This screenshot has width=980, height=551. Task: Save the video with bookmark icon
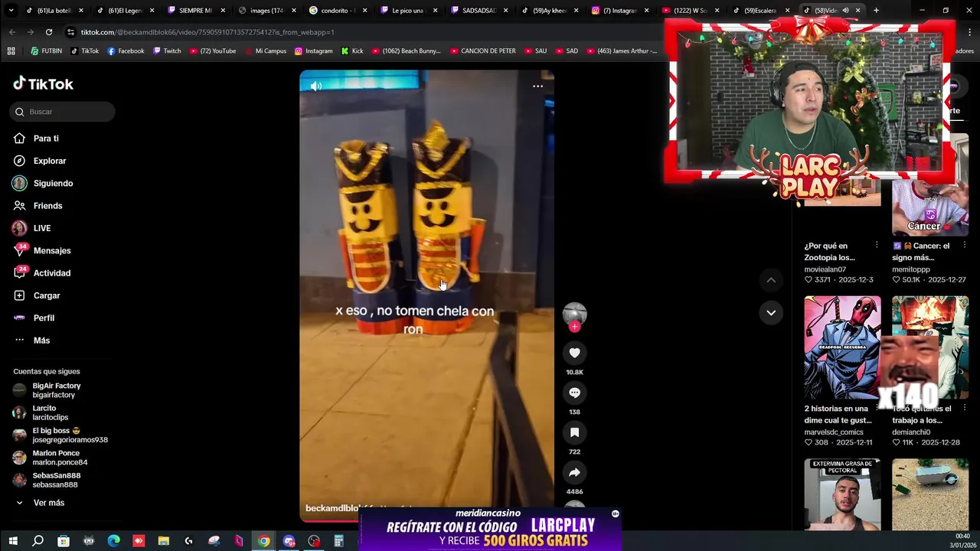point(574,432)
